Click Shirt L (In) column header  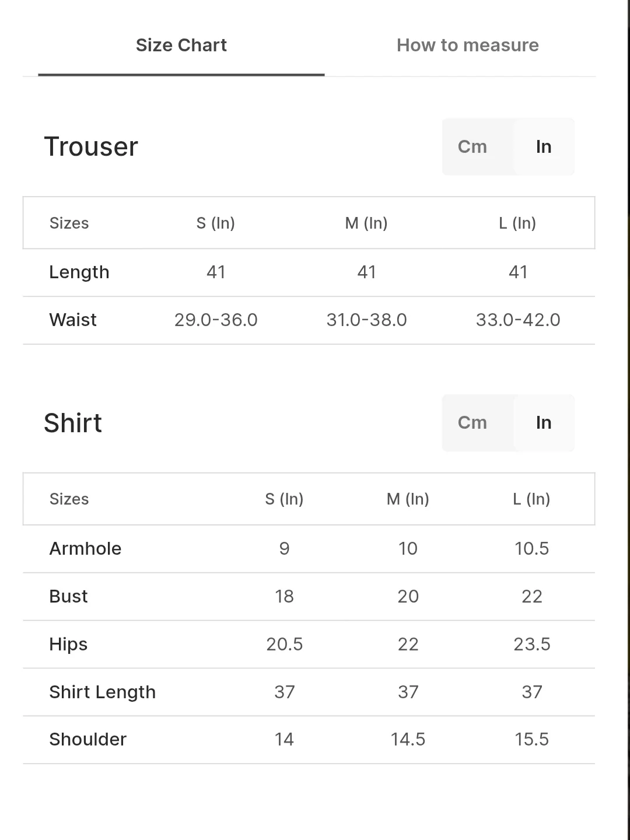pyautogui.click(x=531, y=499)
